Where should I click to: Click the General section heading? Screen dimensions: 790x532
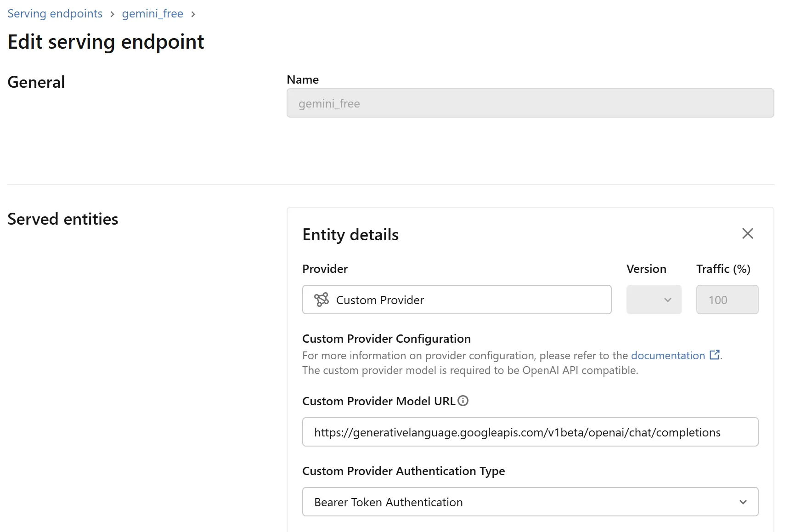[36, 82]
